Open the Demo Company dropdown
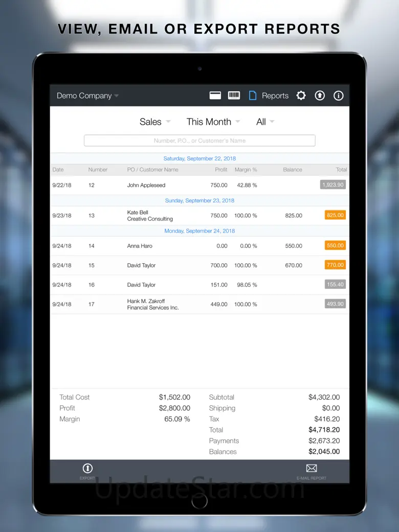 87,96
